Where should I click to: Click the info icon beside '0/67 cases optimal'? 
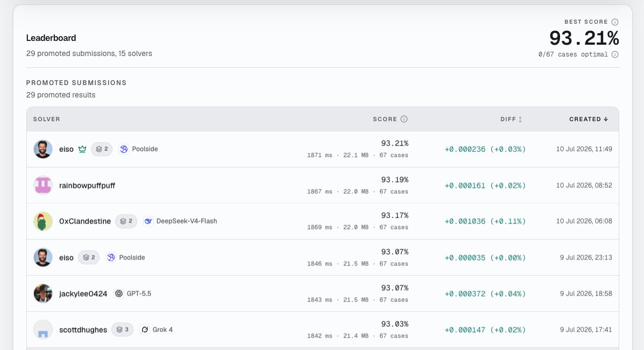pyautogui.click(x=615, y=54)
